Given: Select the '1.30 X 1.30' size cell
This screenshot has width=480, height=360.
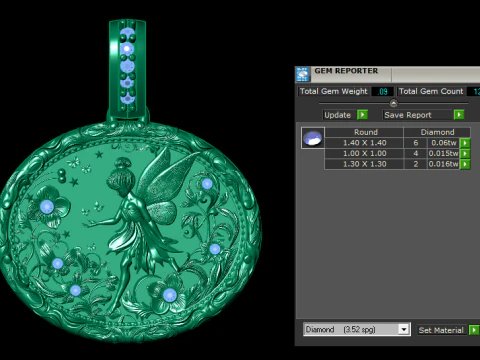Looking at the screenshot, I should click(x=364, y=164).
